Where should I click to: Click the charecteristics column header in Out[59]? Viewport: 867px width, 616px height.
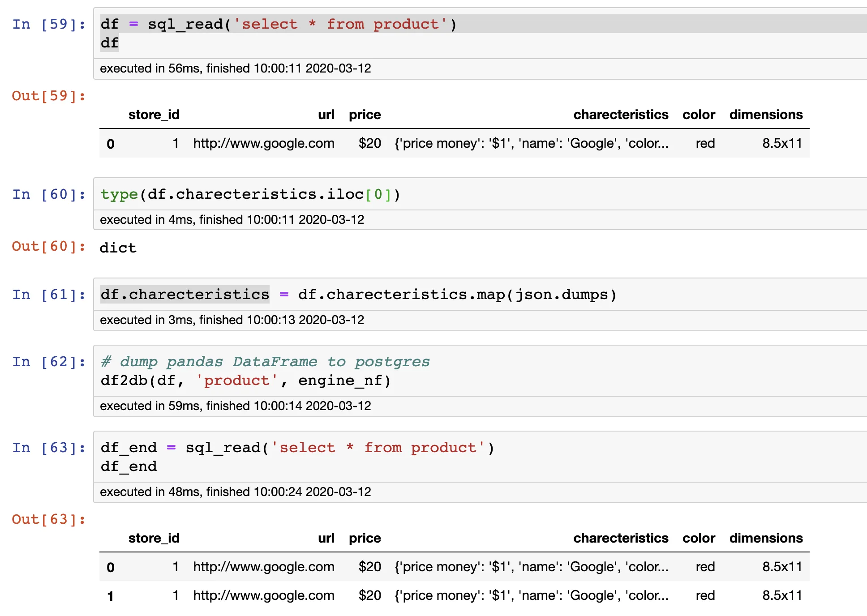coord(621,115)
